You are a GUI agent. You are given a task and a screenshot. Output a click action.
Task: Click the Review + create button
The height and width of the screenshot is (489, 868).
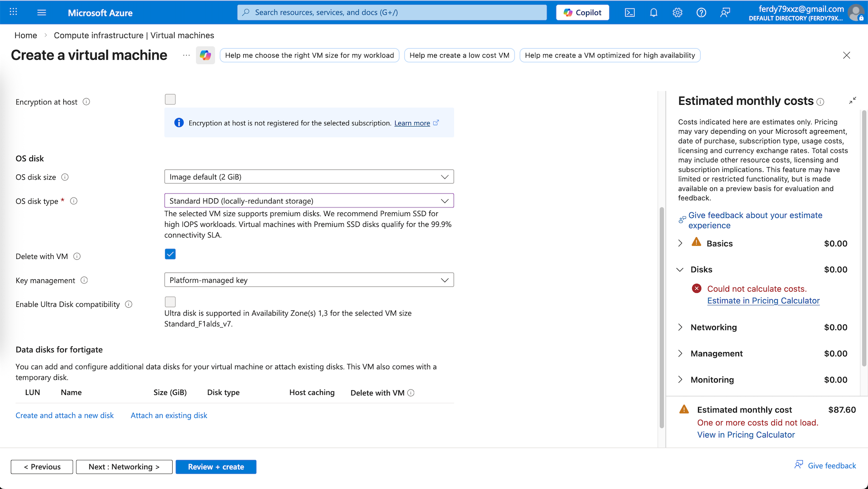pyautogui.click(x=216, y=467)
